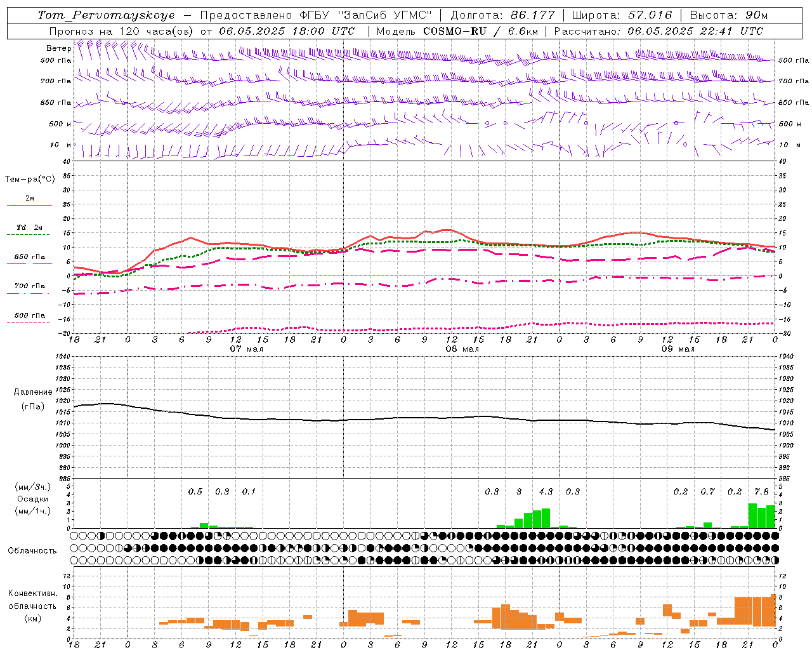Image resolution: width=812 pixels, height=650 pixels.
Task: Click the Тем-ра(°C) temperature panel label
Action: coord(30,180)
